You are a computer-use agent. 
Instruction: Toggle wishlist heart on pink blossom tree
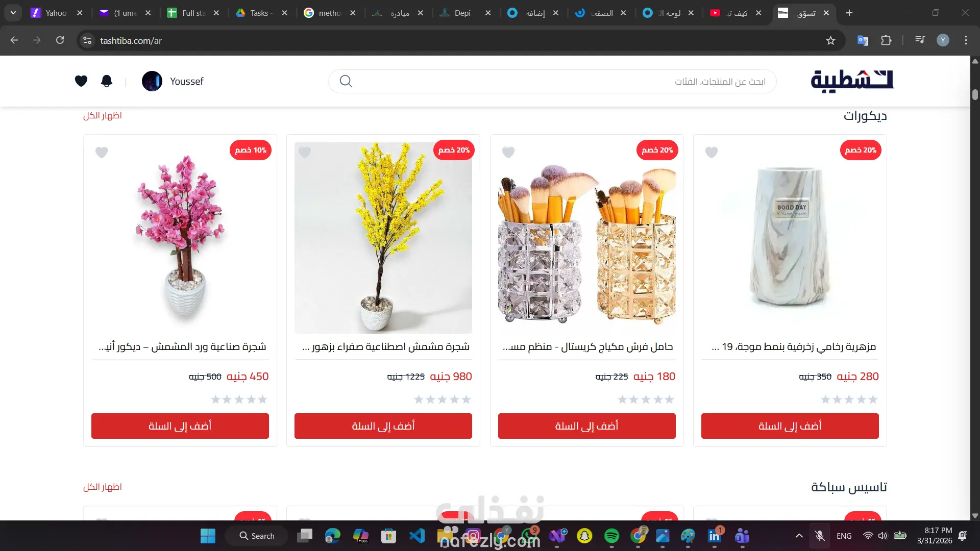click(102, 152)
